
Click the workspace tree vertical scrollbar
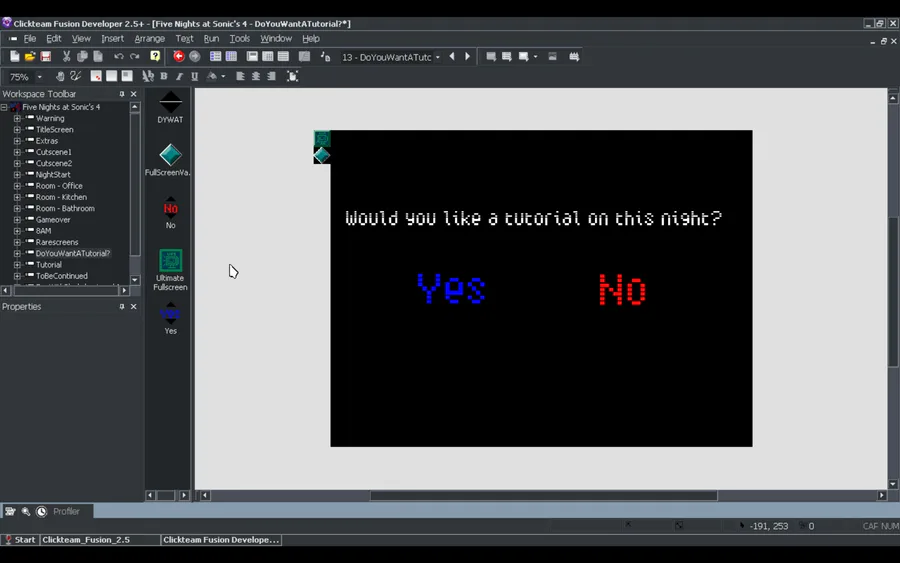coord(135,185)
